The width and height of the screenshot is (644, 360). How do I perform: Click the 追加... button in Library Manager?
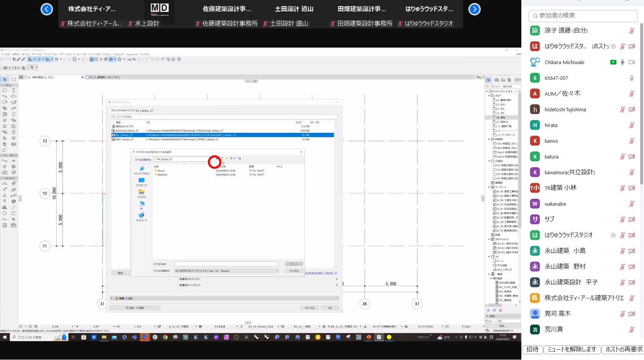[121, 273]
